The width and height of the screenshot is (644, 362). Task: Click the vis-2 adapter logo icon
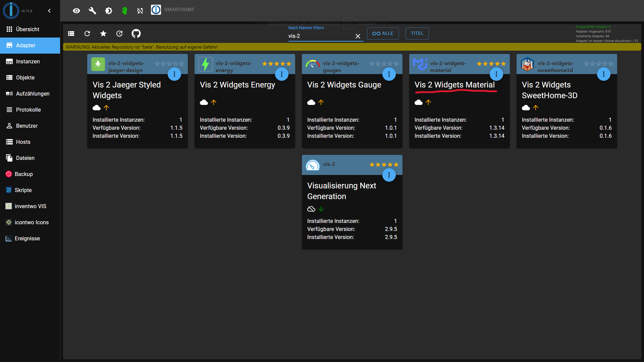[313, 165]
